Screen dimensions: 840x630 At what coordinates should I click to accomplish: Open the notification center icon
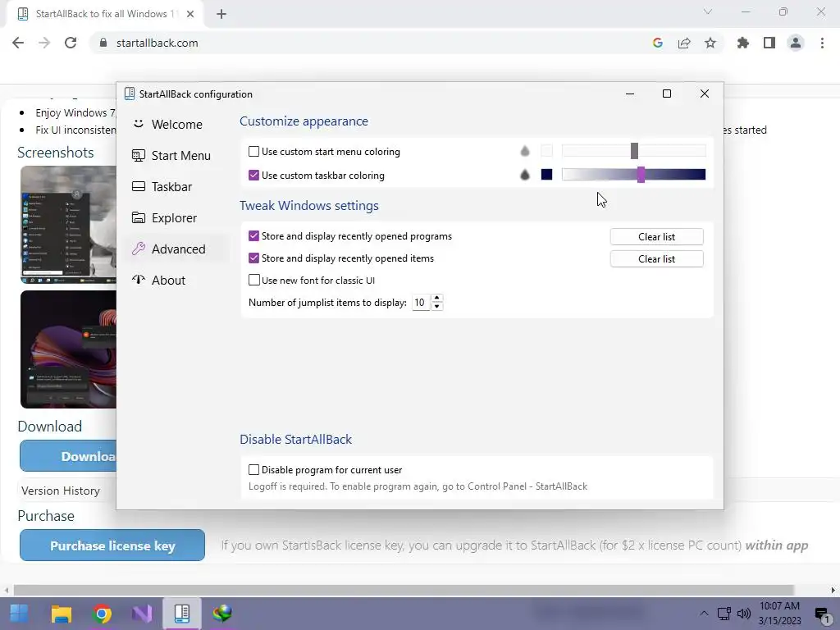(x=822, y=614)
